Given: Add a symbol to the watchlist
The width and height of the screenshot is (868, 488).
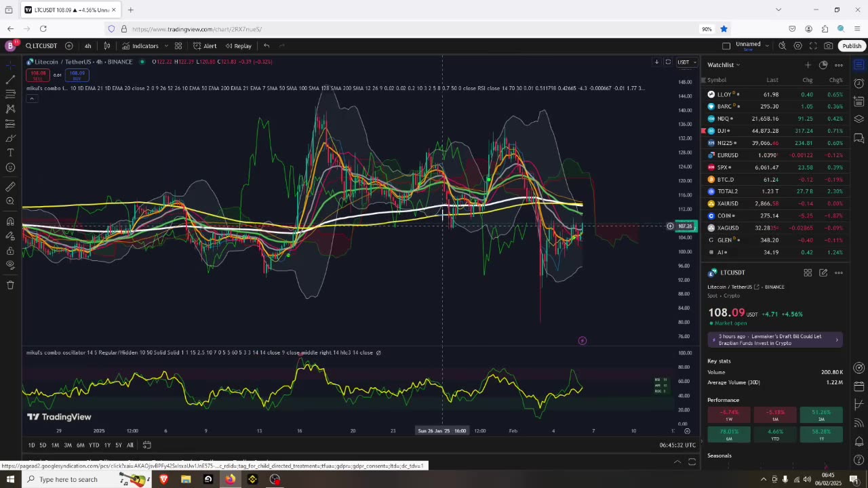Looking at the screenshot, I should tap(808, 64).
